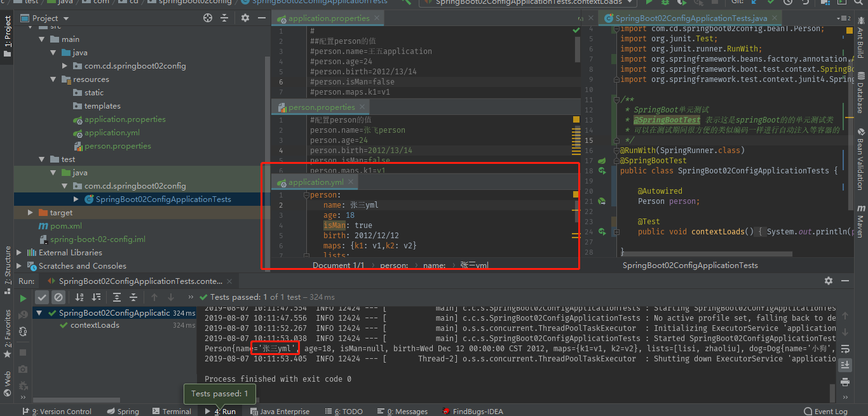The height and width of the screenshot is (416, 868).
Task: Expand the target folder
Action: 31,213
